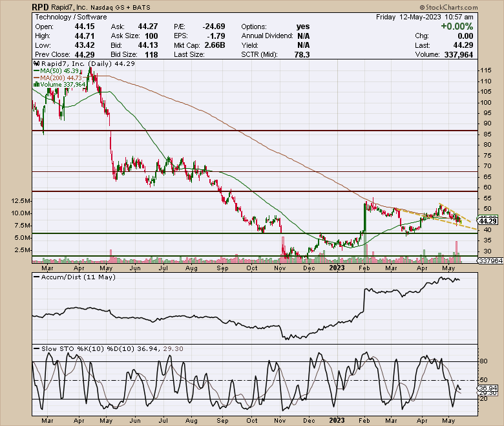Click the 10.0M volume axis label
Viewport: 504px width, 426px height.
coord(21,213)
